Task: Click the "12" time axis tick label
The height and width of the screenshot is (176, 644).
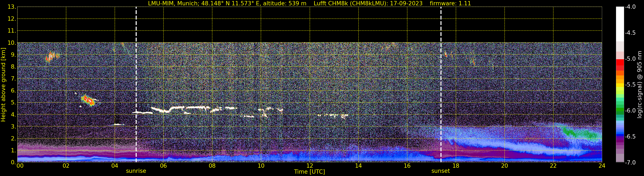Action: pyautogui.click(x=310, y=166)
